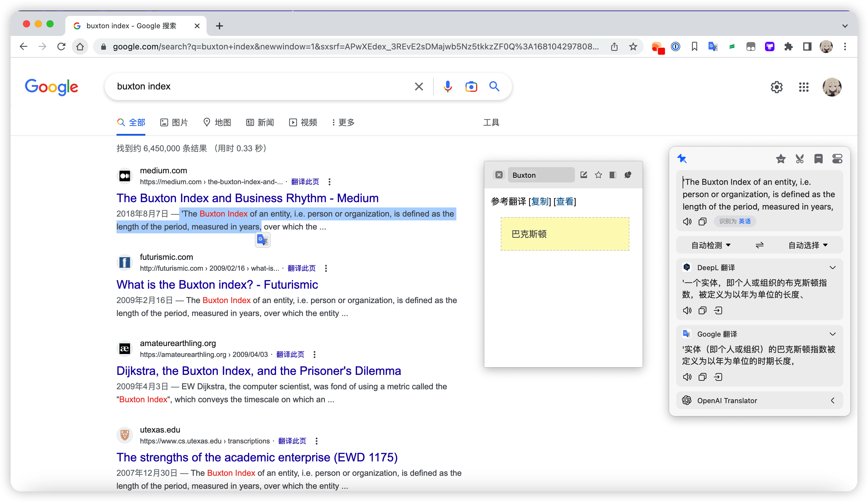
Task: Open translator settings toggle icon
Action: coord(837,159)
